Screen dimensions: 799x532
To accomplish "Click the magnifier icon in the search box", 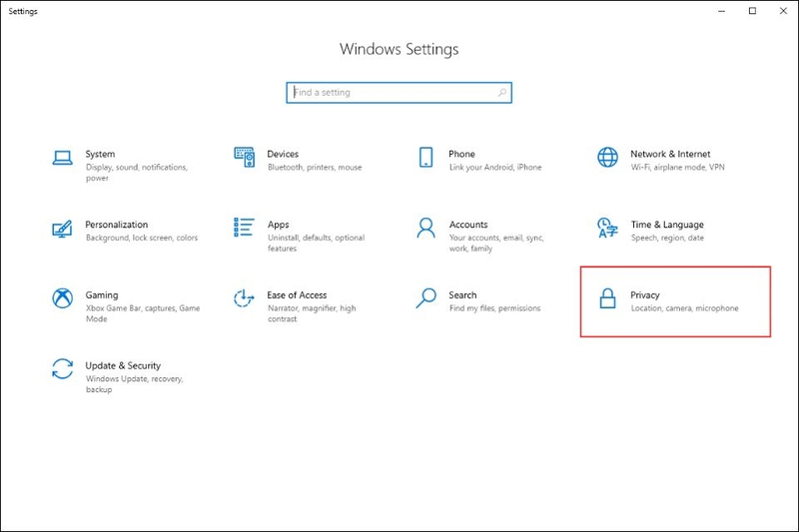I will pyautogui.click(x=502, y=92).
